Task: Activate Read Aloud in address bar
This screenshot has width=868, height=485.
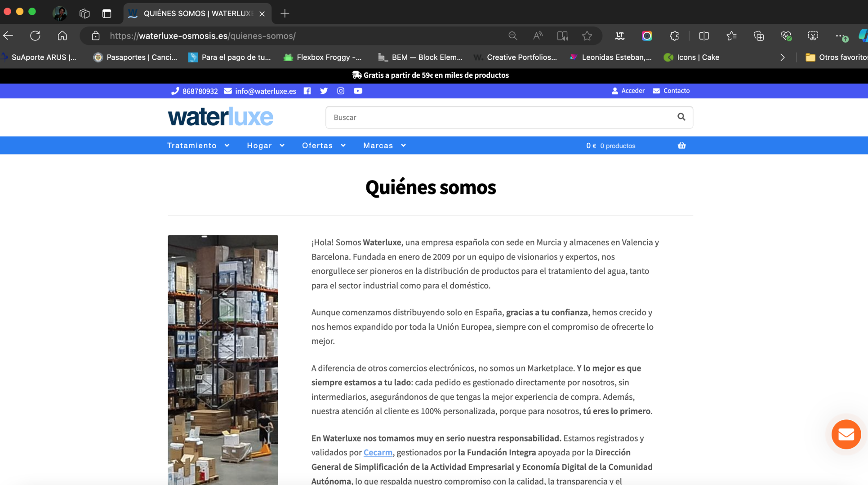Action: [x=538, y=36]
